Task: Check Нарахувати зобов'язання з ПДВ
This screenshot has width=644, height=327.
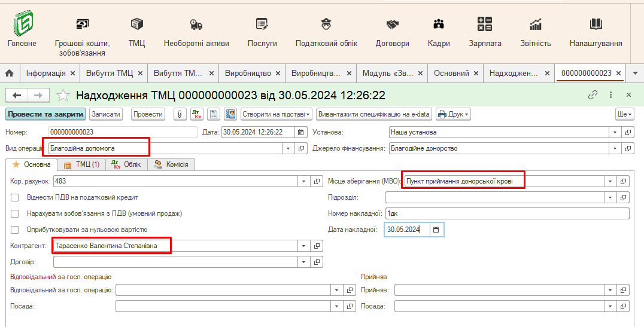Action: point(15,213)
